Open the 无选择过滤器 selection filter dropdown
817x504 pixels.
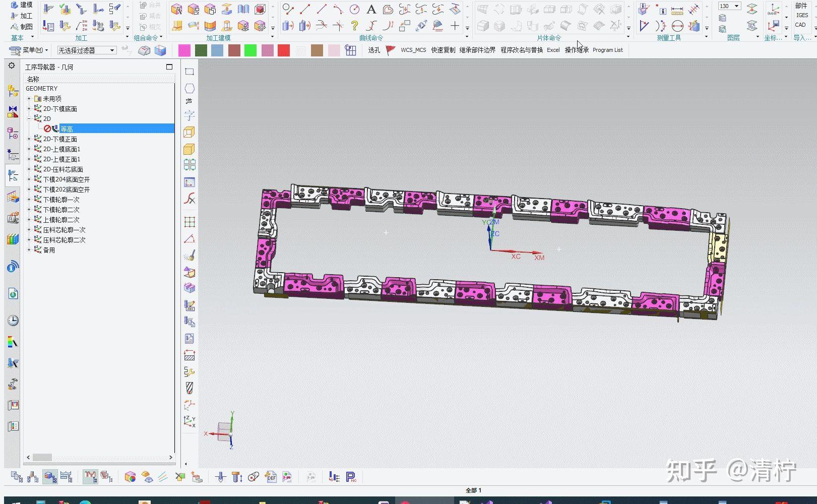click(x=87, y=50)
